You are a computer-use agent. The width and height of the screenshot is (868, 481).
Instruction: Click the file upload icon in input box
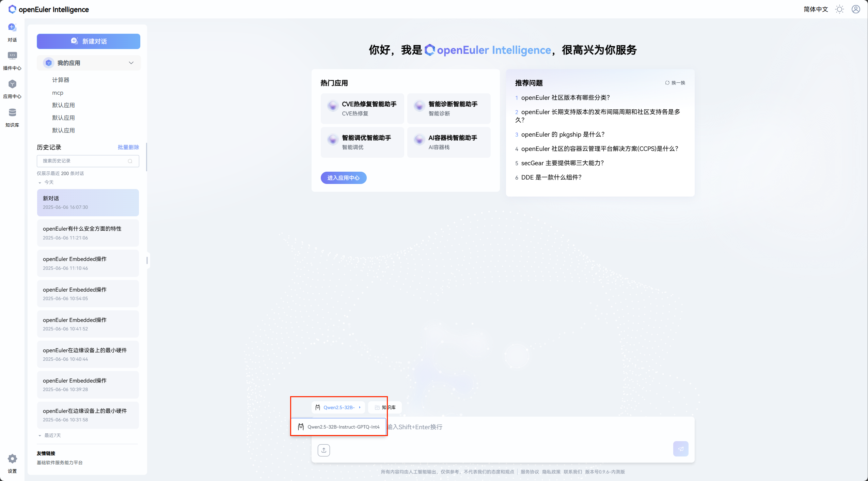click(x=323, y=450)
